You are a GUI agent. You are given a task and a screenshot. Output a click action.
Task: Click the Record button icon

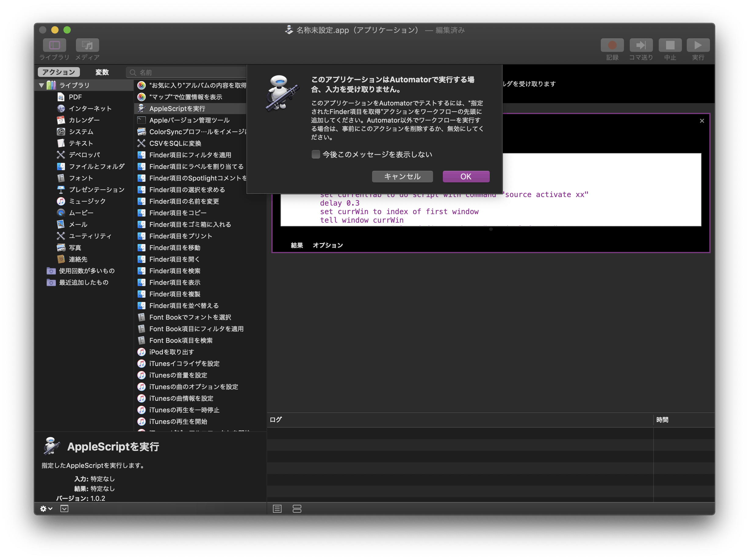coord(612,45)
